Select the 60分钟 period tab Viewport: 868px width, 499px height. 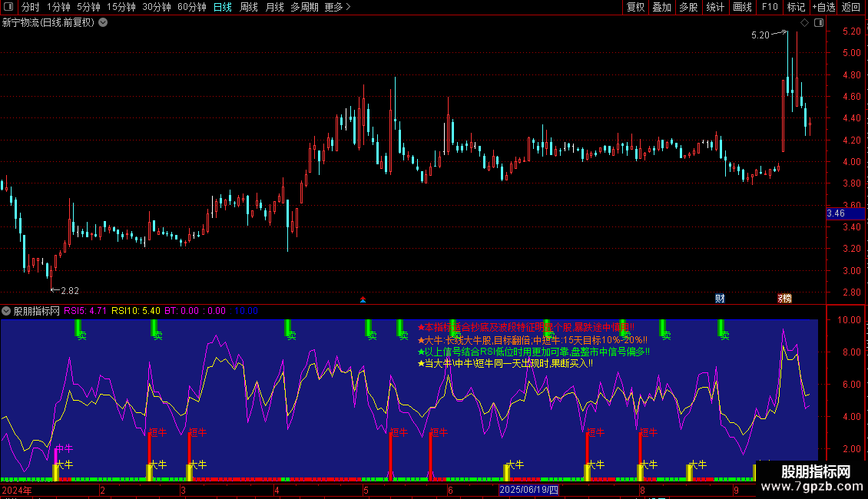click(192, 7)
